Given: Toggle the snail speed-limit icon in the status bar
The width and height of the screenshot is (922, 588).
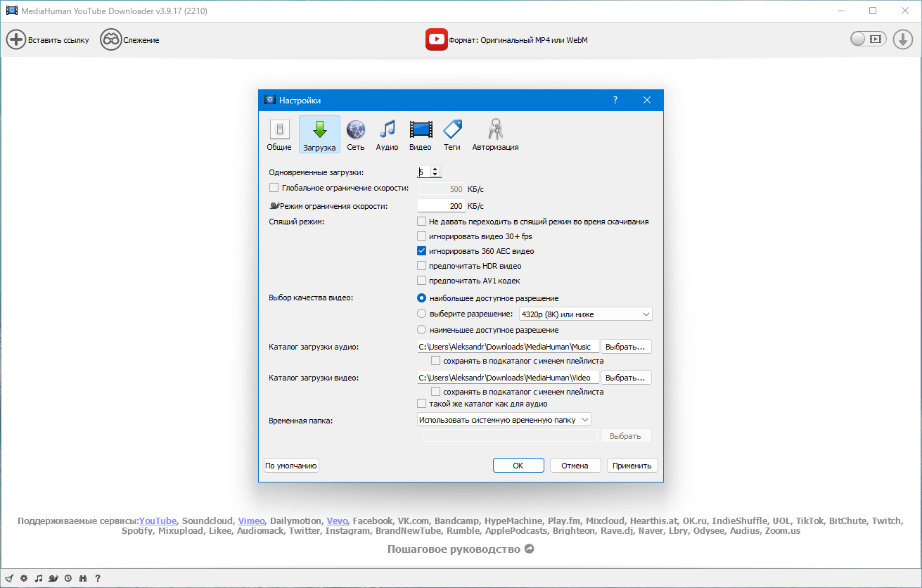Looking at the screenshot, I should coord(53,578).
